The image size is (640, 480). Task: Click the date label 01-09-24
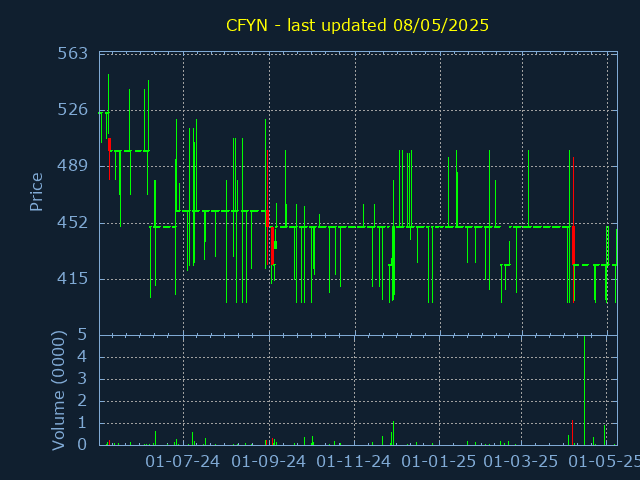(268, 462)
